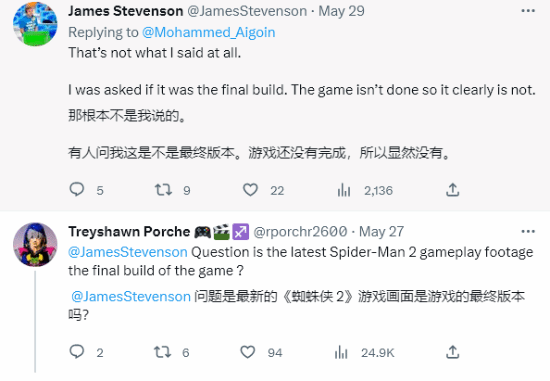Screen dimensions: 550x381
Task: Open Treyshawn Porche display name
Action: pyautogui.click(x=129, y=232)
